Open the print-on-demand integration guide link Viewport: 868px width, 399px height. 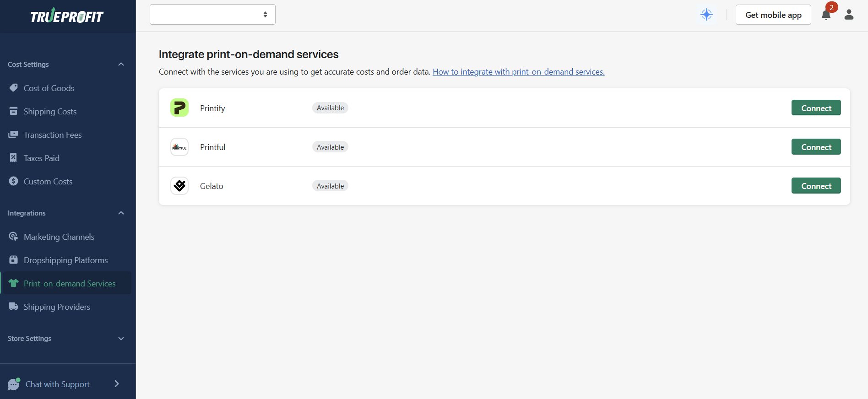[518, 72]
